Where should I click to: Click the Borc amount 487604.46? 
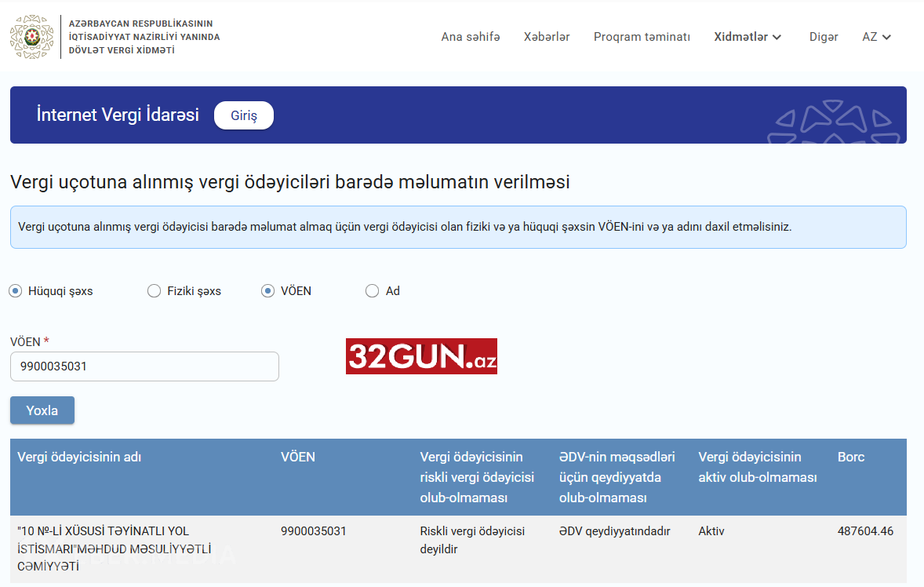tap(865, 531)
